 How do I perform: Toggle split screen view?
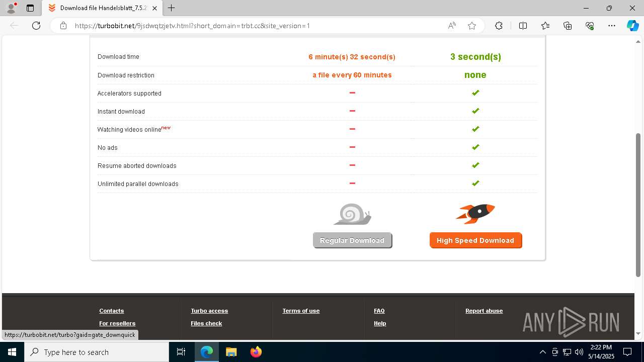tap(523, 26)
